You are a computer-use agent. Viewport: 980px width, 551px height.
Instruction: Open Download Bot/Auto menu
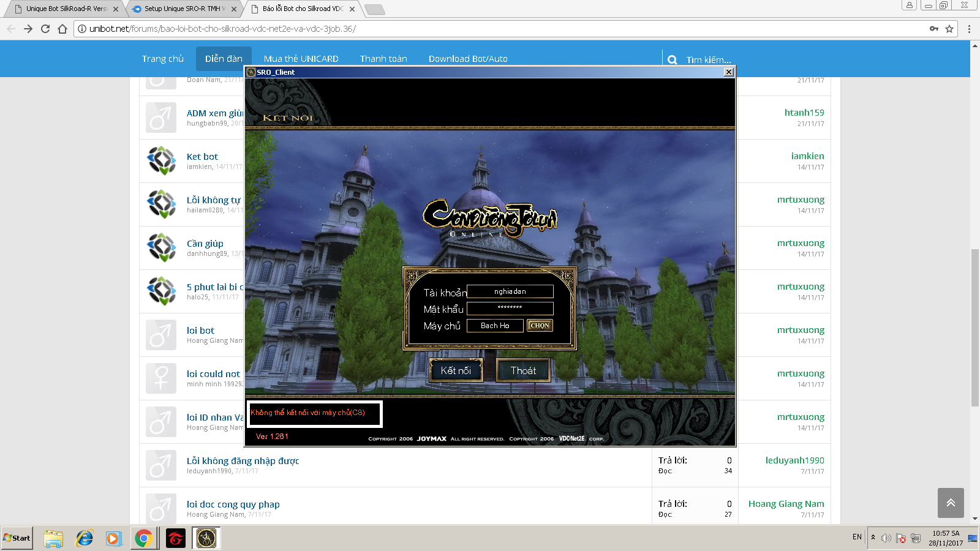coord(468,59)
